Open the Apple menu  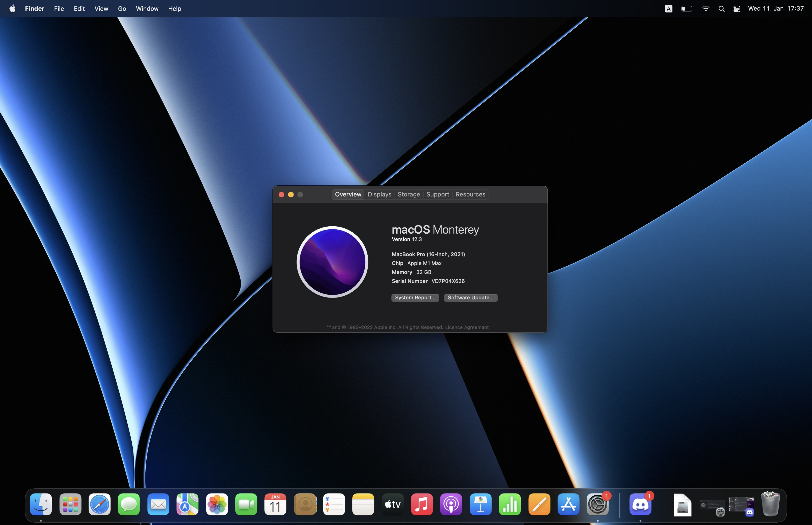[12, 8]
